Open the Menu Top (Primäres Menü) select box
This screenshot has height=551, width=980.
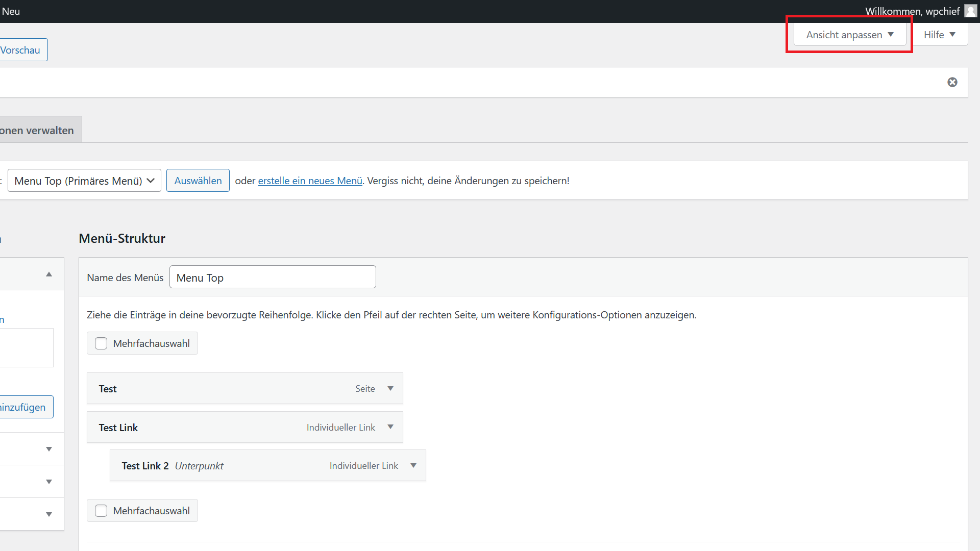coord(84,181)
